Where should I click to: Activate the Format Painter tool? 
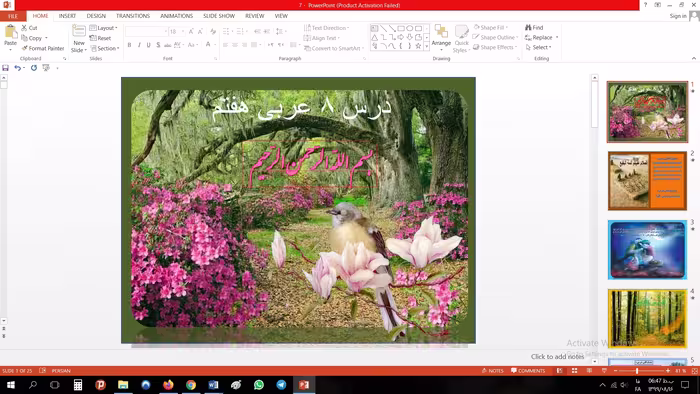tap(43, 48)
